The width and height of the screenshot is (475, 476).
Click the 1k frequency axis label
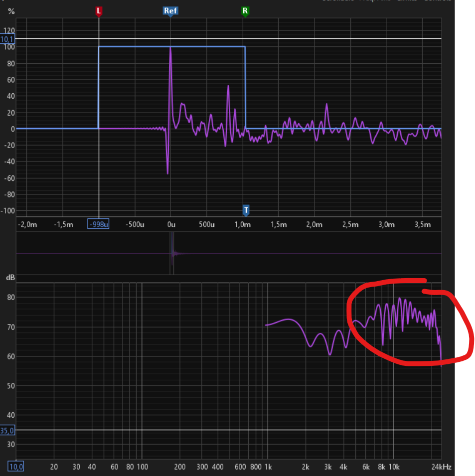268,467
